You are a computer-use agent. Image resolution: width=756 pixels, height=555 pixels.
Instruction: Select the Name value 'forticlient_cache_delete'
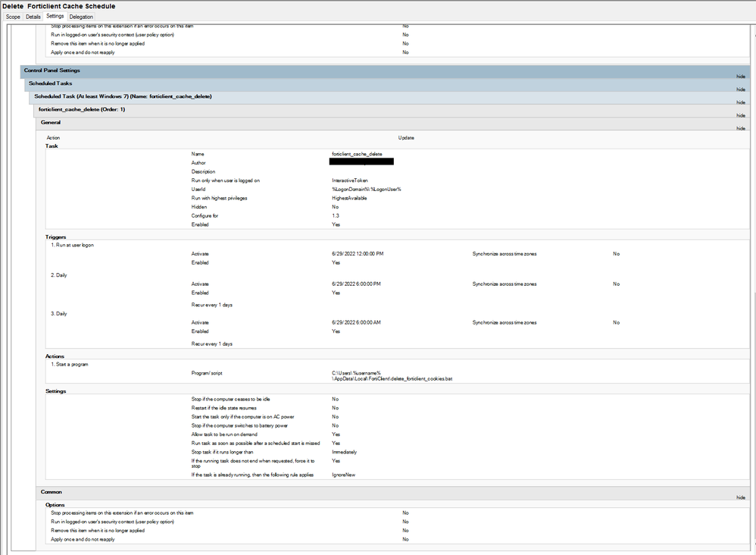357,154
